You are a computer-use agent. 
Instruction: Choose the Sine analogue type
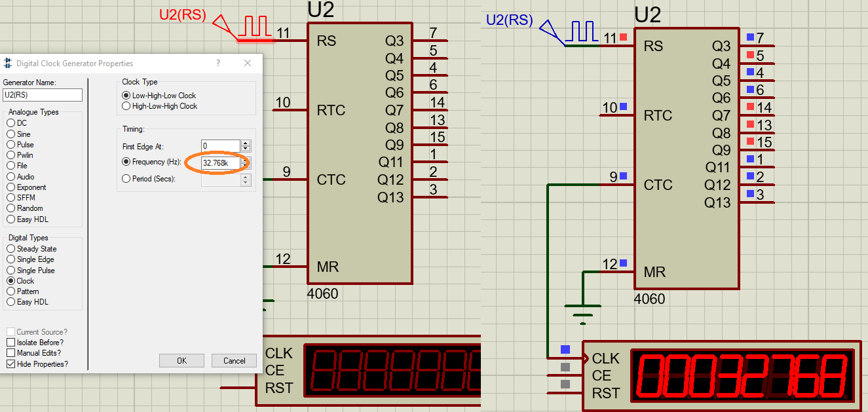10,134
